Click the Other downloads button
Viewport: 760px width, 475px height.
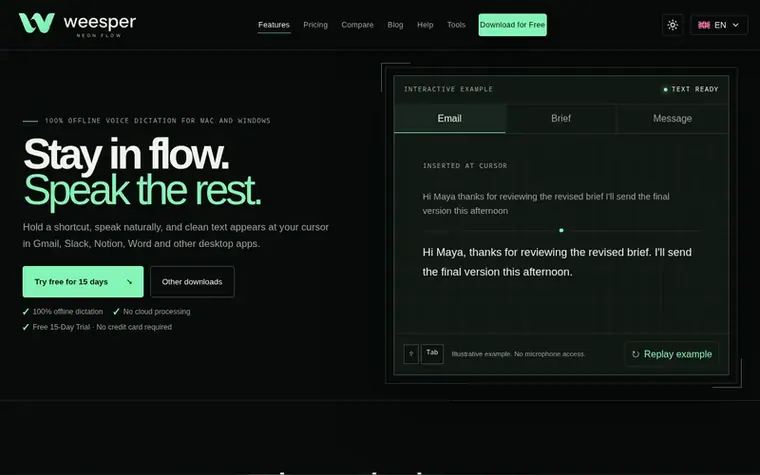coord(192,282)
